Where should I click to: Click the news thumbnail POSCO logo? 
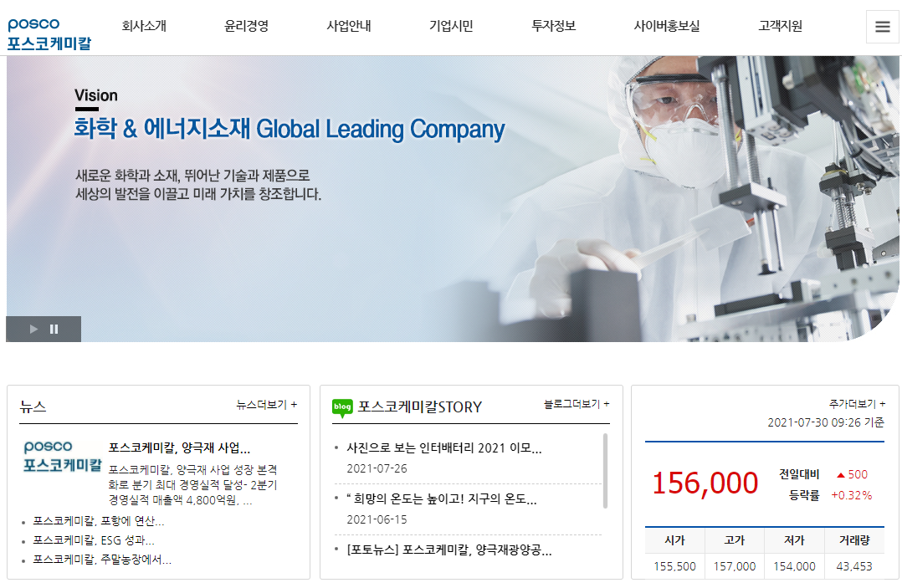(x=62, y=457)
